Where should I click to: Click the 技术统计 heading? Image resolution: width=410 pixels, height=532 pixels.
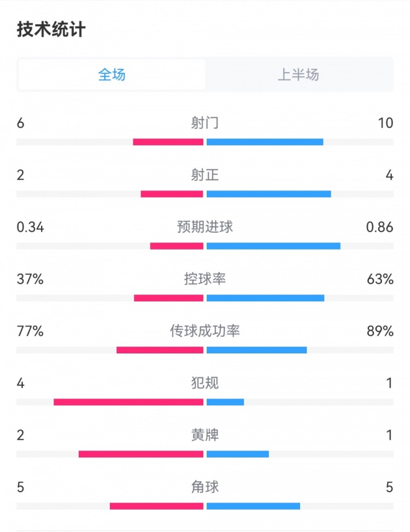click(x=51, y=29)
